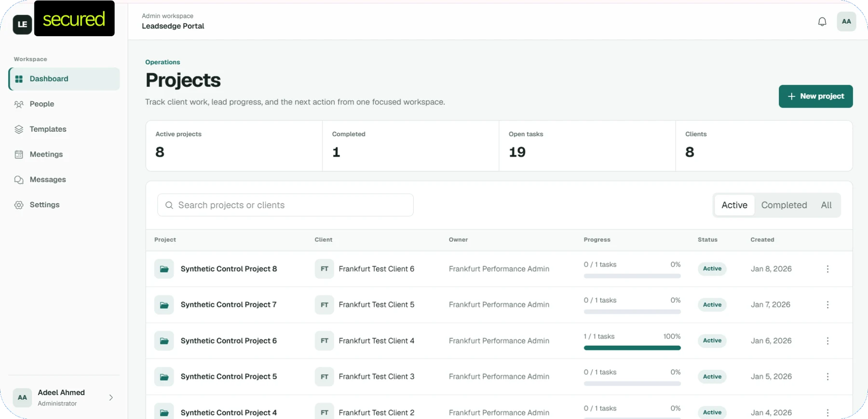868x419 pixels.
Task: Expand Adeel Ahmed profile chevron
Action: 111,398
